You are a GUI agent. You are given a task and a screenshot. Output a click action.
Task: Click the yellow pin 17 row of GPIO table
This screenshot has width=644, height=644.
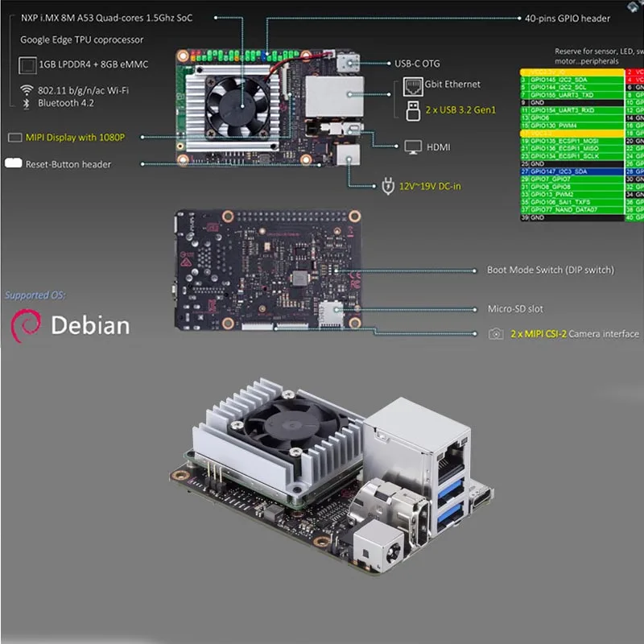tap(572, 133)
